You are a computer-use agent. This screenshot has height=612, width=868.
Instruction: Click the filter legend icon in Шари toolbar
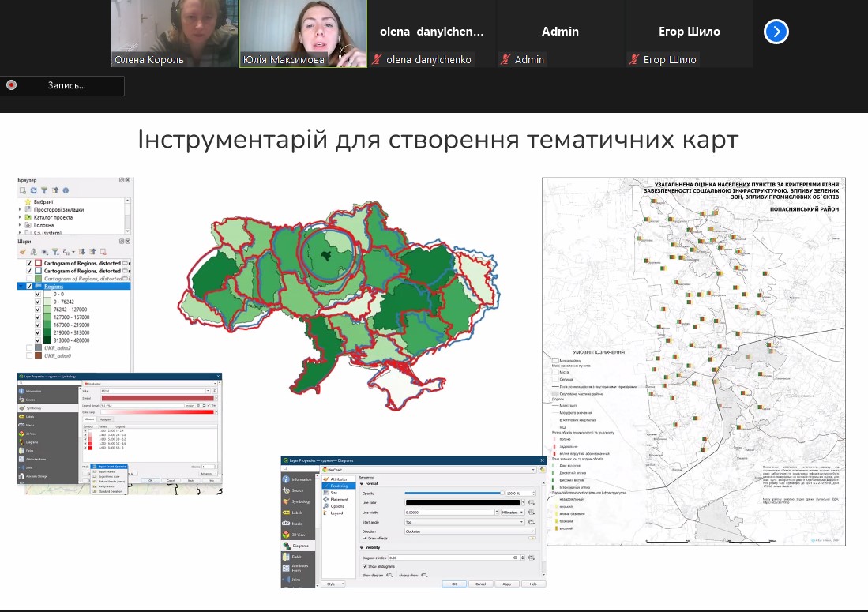click(55, 252)
